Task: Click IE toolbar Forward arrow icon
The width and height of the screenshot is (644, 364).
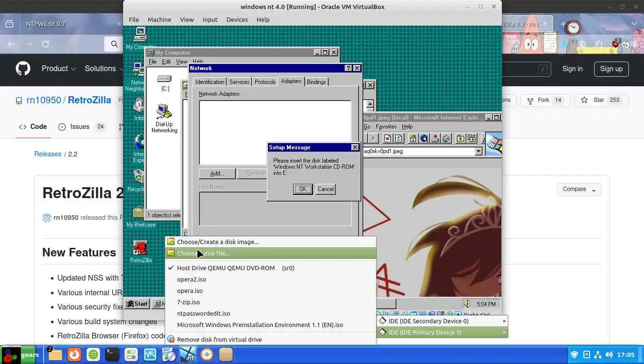Action: (373, 138)
